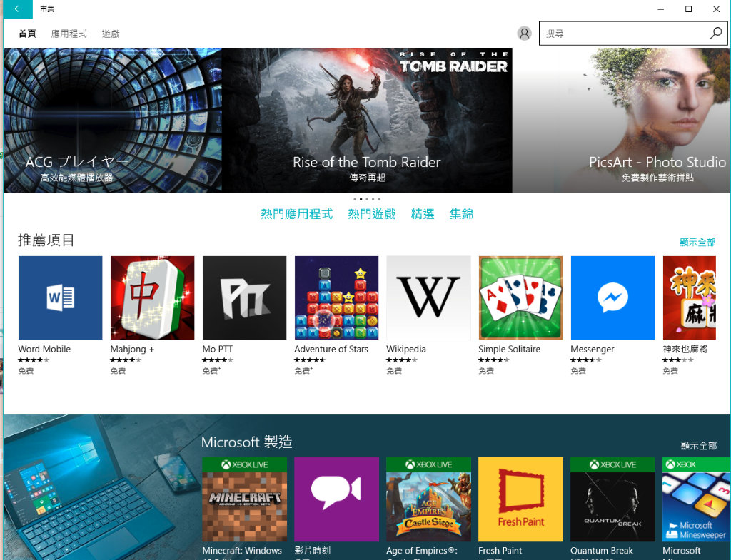The height and width of the screenshot is (560, 731).
Task: Click the Simple Solitaire title text
Action: click(x=509, y=349)
